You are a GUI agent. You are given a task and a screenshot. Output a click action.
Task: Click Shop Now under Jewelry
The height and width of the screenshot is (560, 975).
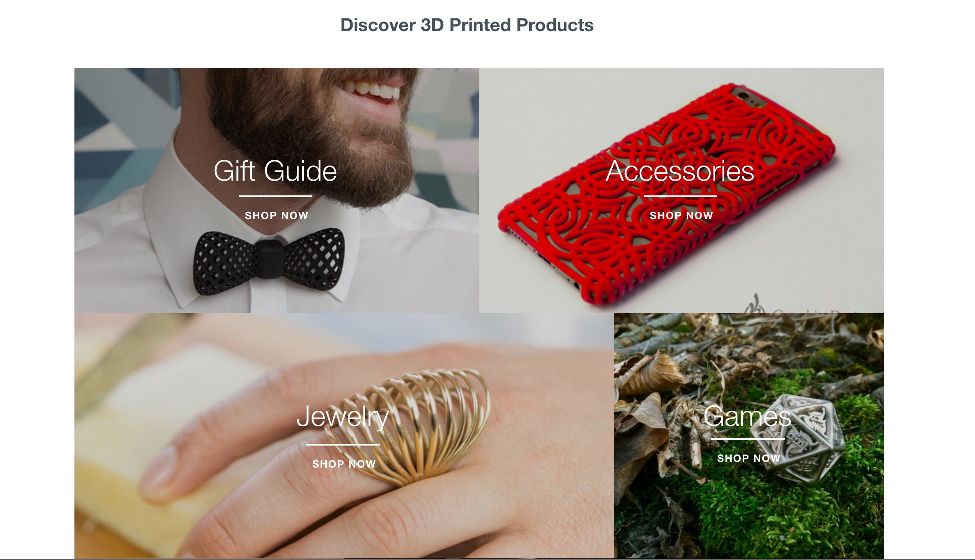coord(344,464)
